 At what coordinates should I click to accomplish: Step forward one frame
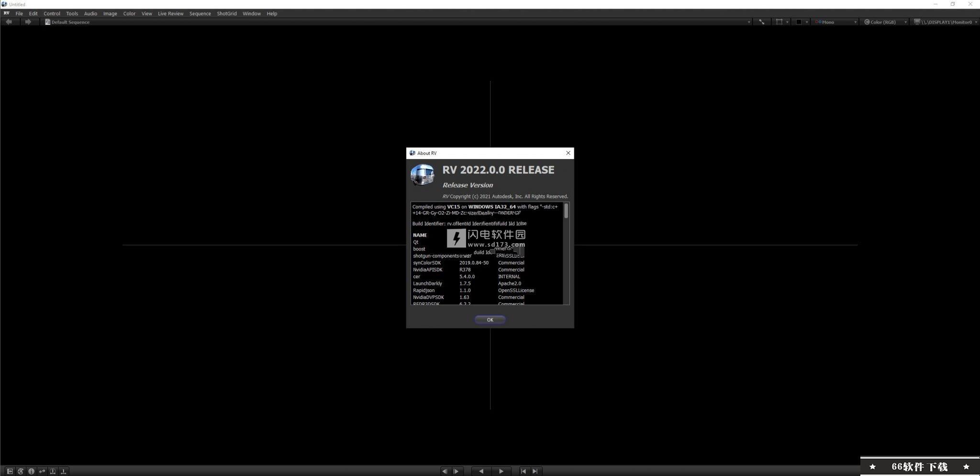click(457, 471)
